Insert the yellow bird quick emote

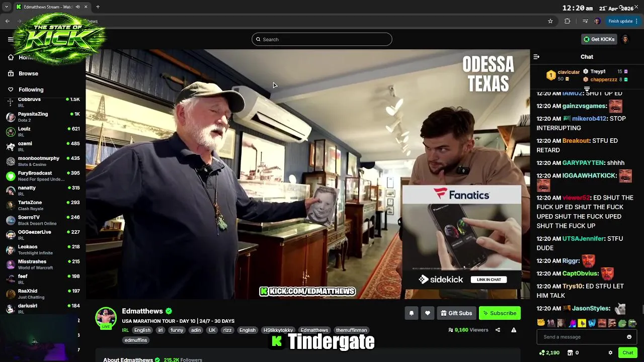pyautogui.click(x=582, y=323)
